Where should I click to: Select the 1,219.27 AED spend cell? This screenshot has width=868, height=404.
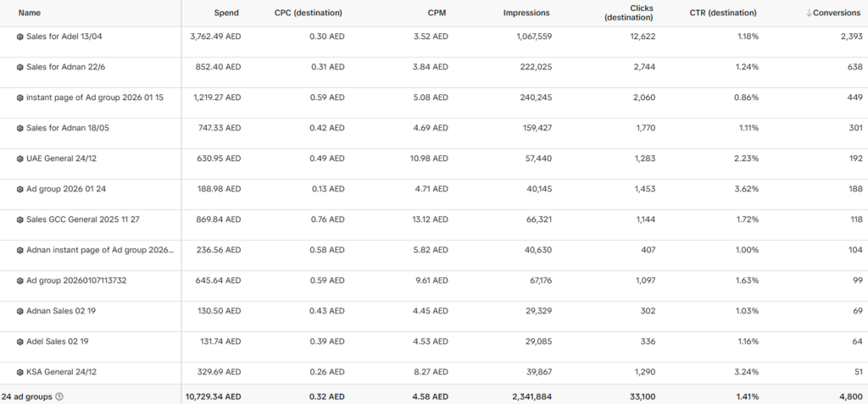pos(217,97)
